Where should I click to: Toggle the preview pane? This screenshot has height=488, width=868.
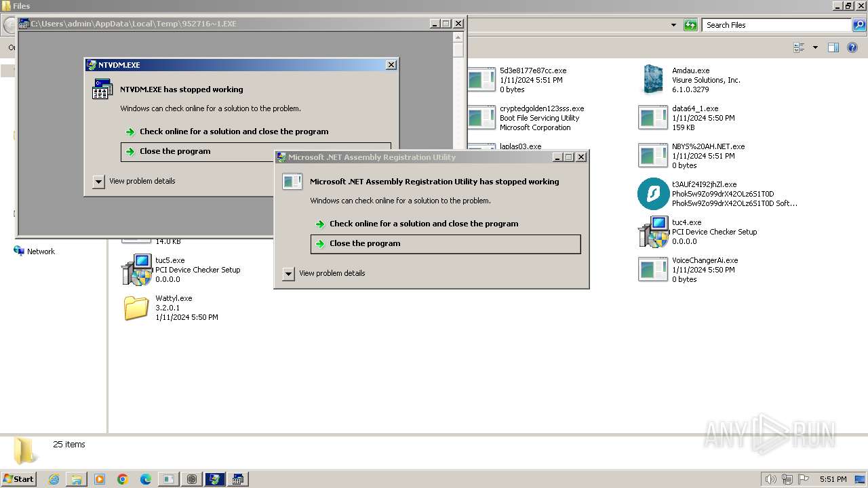tap(833, 47)
